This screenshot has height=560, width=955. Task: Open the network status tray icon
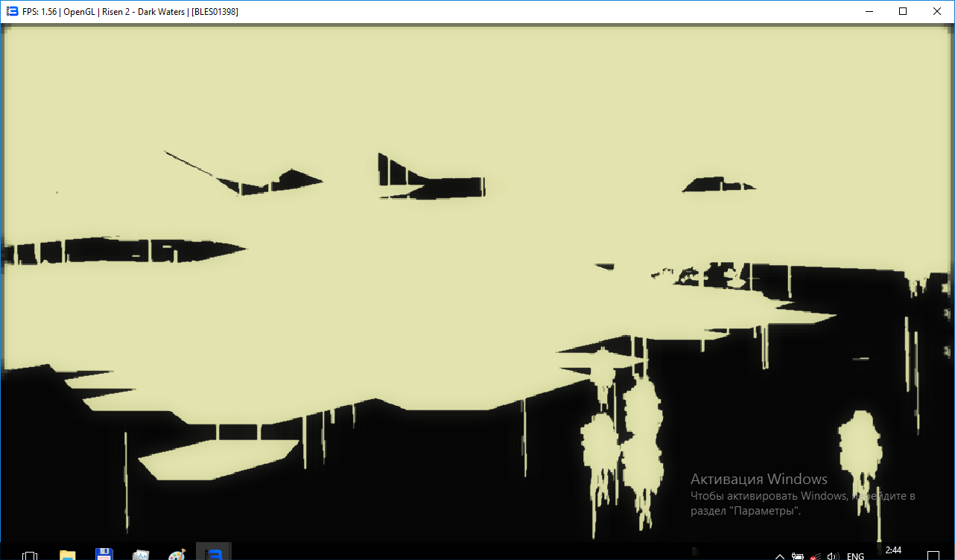[x=816, y=556]
